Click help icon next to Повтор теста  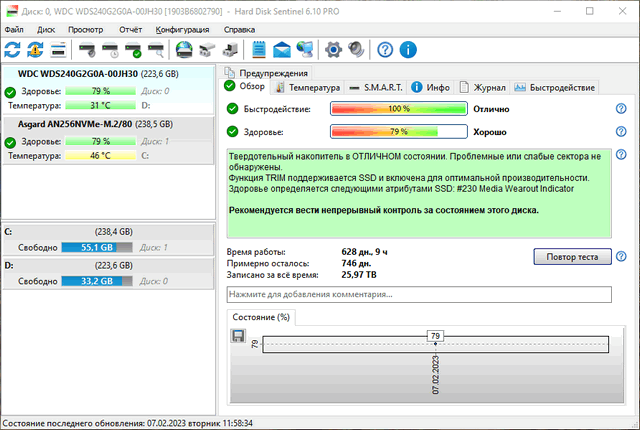pyautogui.click(x=620, y=256)
